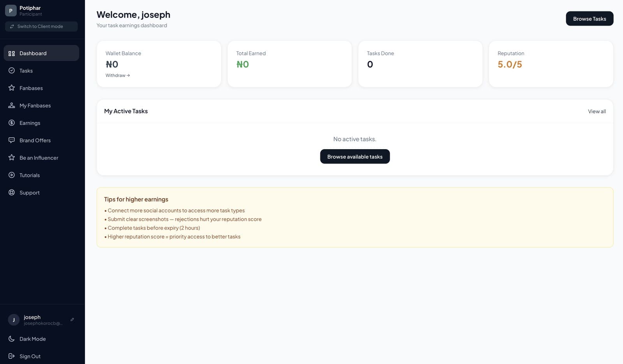Open the Be an Influencer menu item
Screen dimensions: 623x364
41,158
